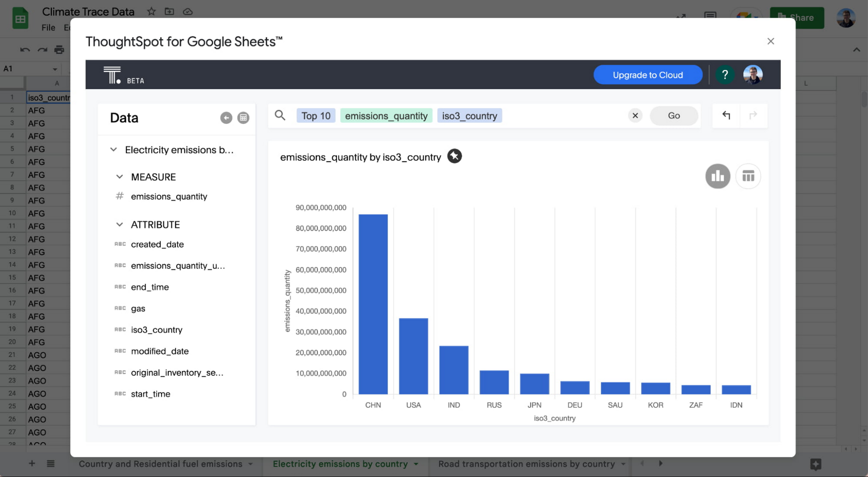Viewport: 868px width, 477px height.
Task: Switch to table view
Action: [748, 176]
